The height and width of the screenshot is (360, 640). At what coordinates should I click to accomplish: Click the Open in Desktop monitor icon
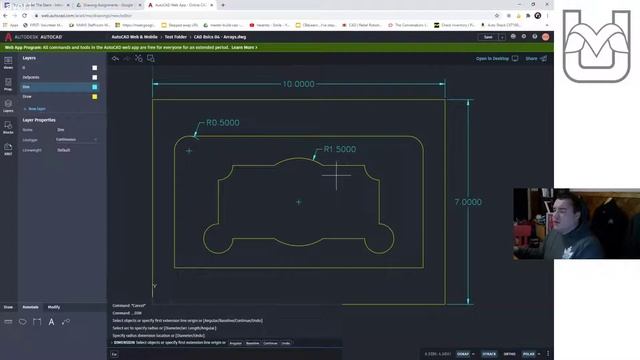coord(515,58)
